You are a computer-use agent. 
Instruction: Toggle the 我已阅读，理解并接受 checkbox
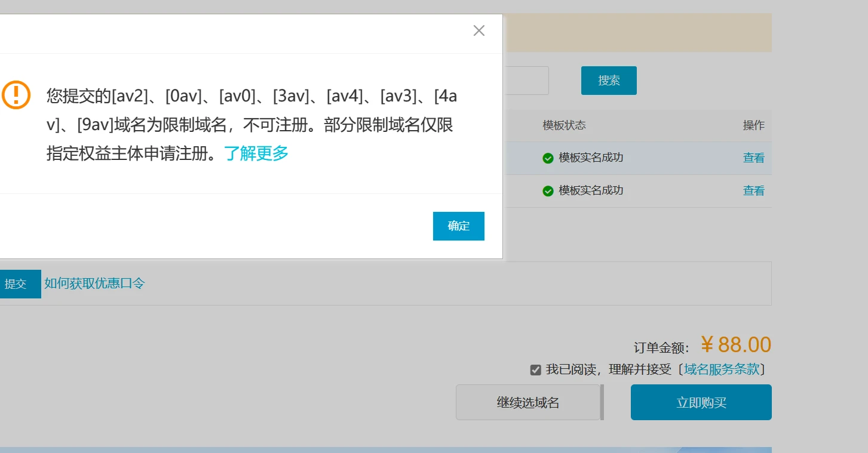(x=536, y=370)
